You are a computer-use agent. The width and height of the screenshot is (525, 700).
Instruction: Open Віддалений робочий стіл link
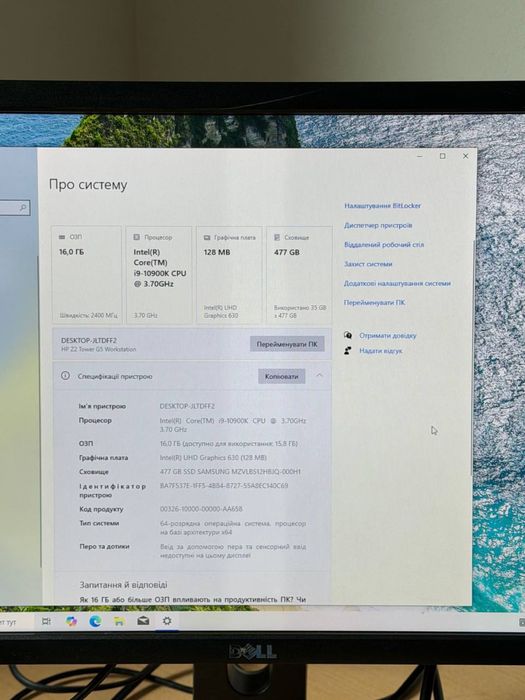(384, 245)
